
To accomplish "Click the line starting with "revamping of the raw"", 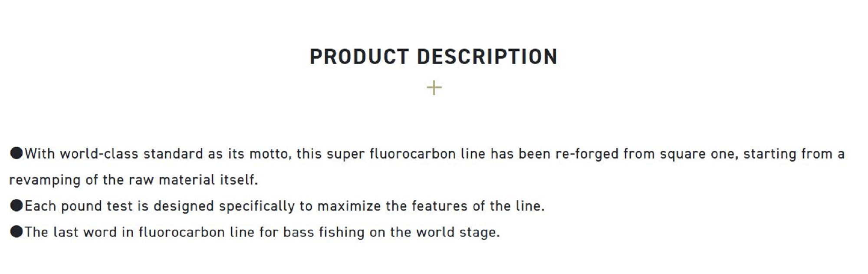I will (x=134, y=180).
